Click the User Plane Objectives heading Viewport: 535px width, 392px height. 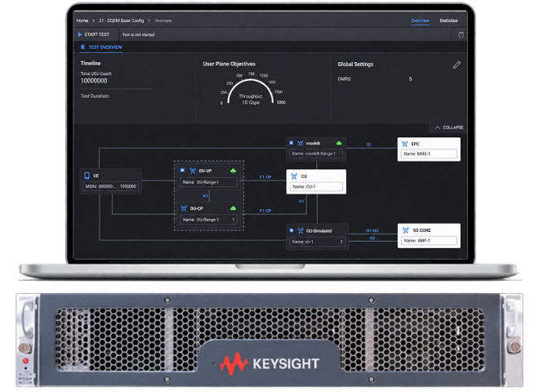(x=229, y=65)
